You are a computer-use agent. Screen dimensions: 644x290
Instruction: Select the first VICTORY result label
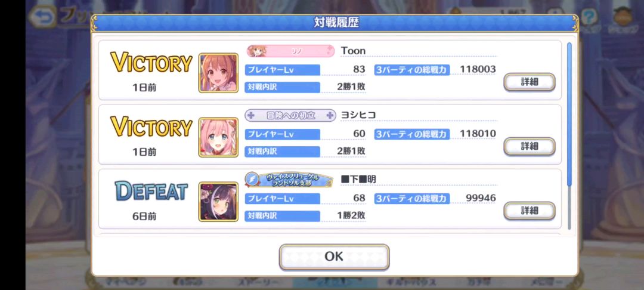coord(151,63)
